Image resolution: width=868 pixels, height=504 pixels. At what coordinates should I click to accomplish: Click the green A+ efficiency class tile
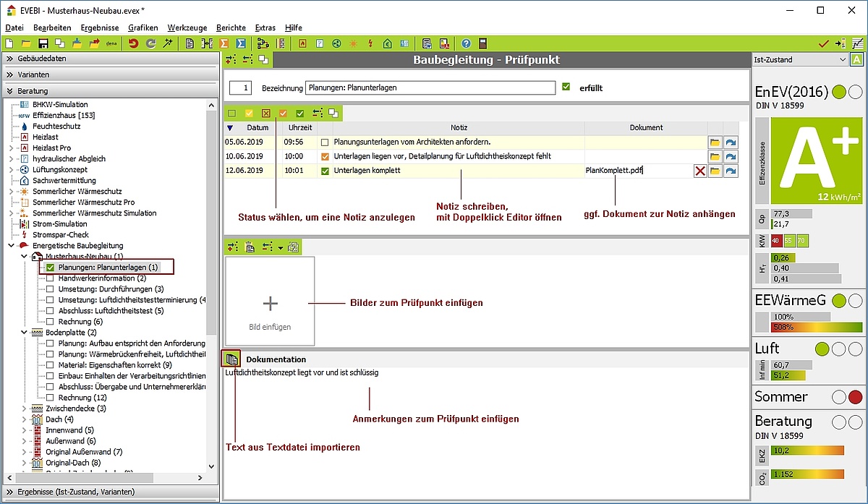[x=817, y=162]
